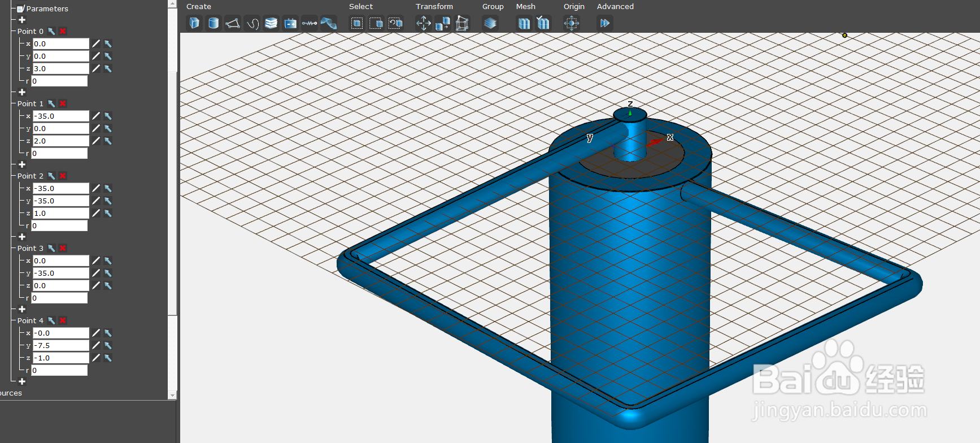Delete Point 2 with red X
Image resolution: width=980 pixels, height=443 pixels.
(x=63, y=176)
